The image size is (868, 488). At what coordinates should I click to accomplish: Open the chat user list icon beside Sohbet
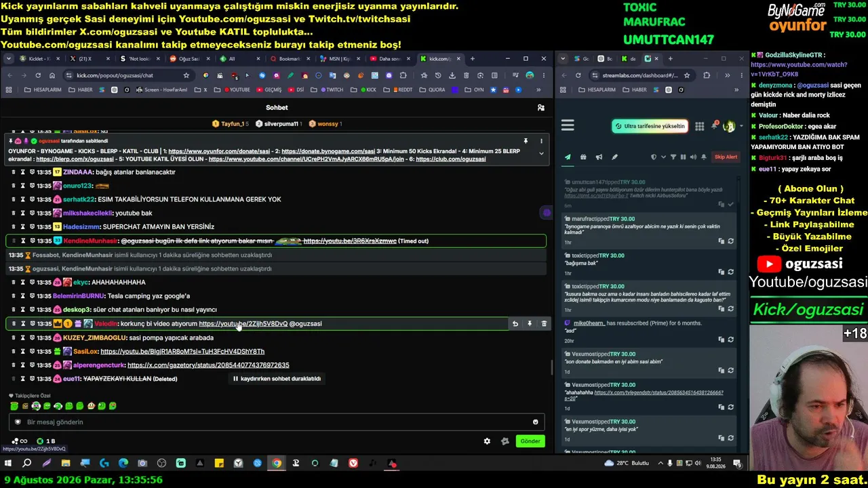[540, 108]
